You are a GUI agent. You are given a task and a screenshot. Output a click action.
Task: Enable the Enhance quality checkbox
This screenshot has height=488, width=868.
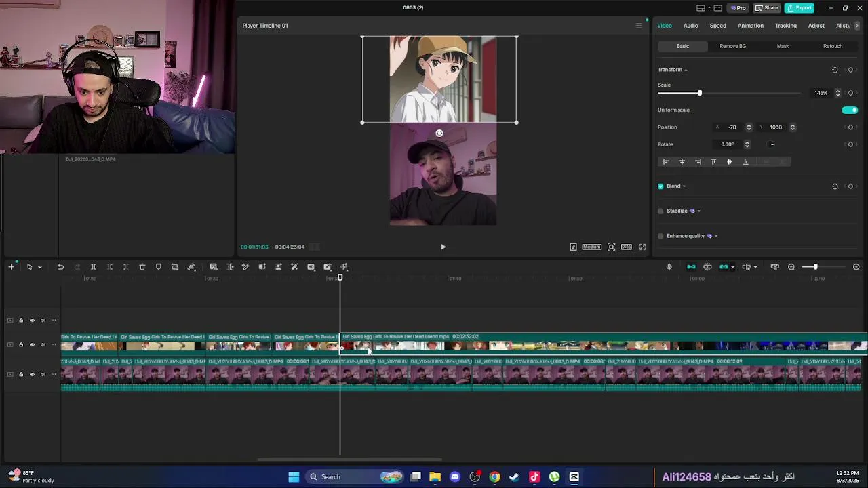(x=660, y=236)
